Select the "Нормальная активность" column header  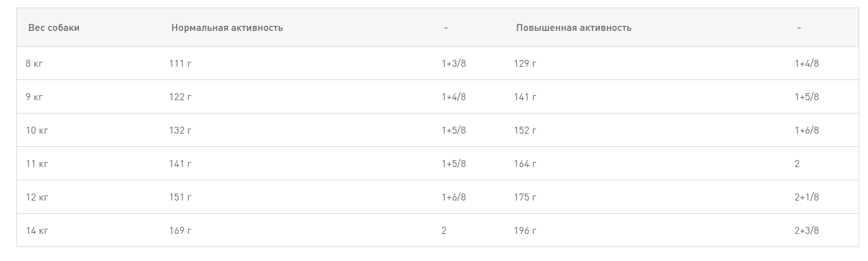pos(227,28)
